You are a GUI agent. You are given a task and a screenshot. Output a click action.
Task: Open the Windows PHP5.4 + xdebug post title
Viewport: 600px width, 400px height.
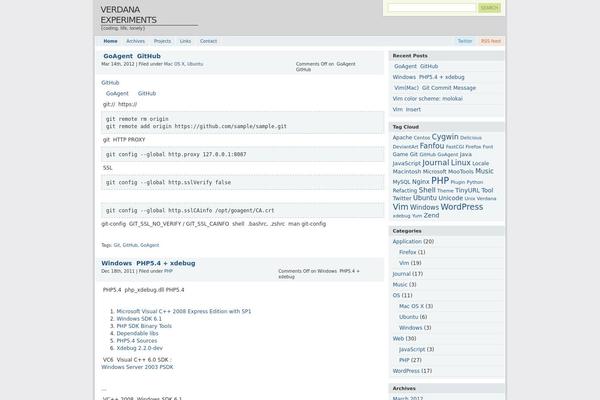tap(148, 263)
